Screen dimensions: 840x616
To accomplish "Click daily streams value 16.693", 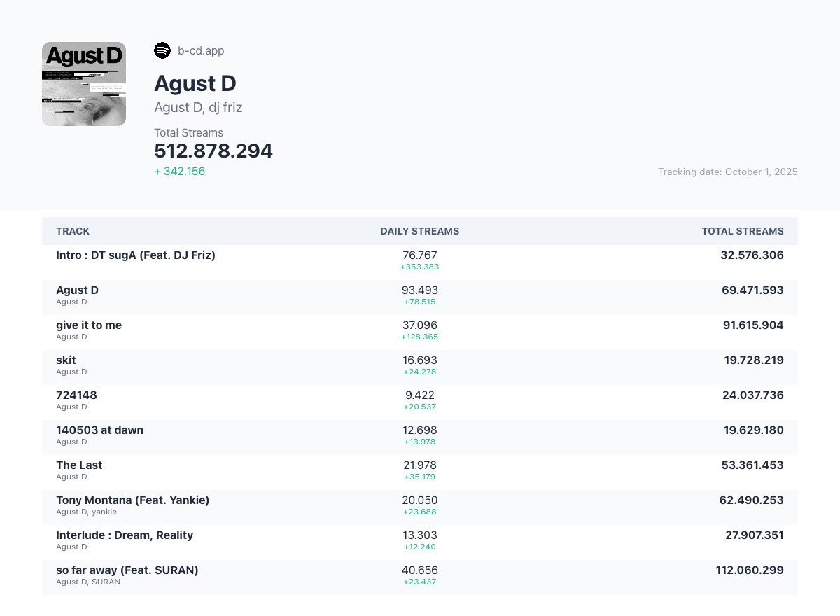I will coord(420,360).
